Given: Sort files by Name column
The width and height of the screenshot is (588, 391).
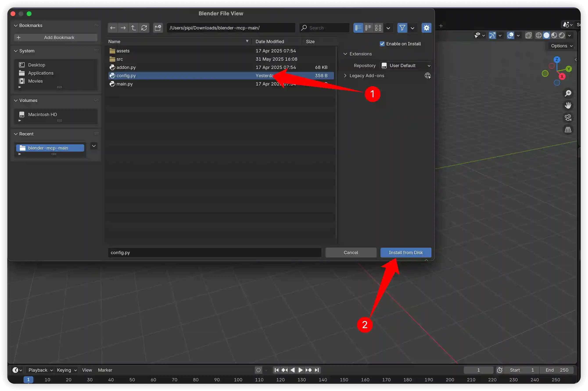Looking at the screenshot, I should point(178,41).
